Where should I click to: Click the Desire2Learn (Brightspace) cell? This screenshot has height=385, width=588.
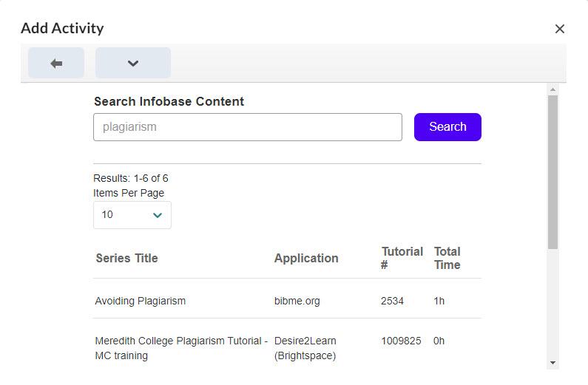[305, 348]
